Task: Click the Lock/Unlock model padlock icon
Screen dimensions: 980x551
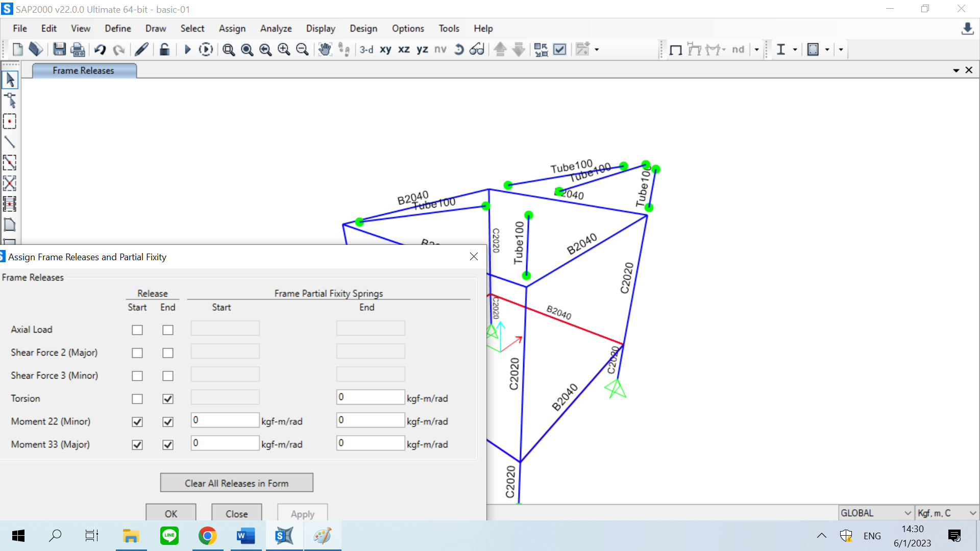Action: coord(164,49)
